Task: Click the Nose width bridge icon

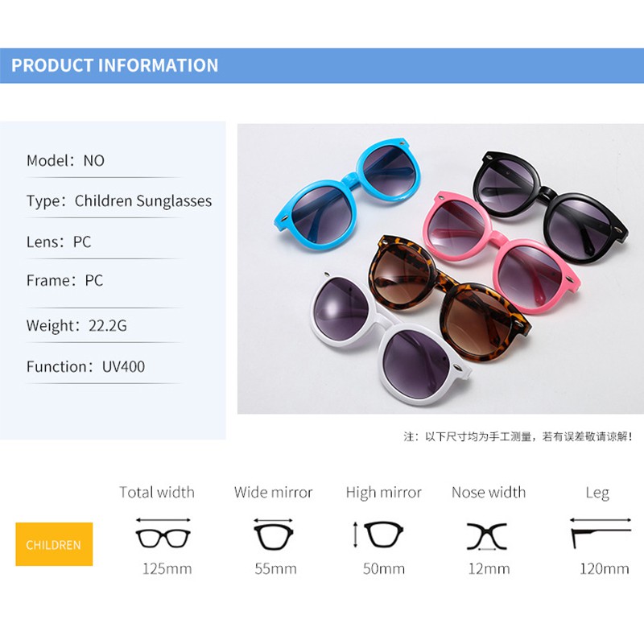Action: click(x=487, y=536)
